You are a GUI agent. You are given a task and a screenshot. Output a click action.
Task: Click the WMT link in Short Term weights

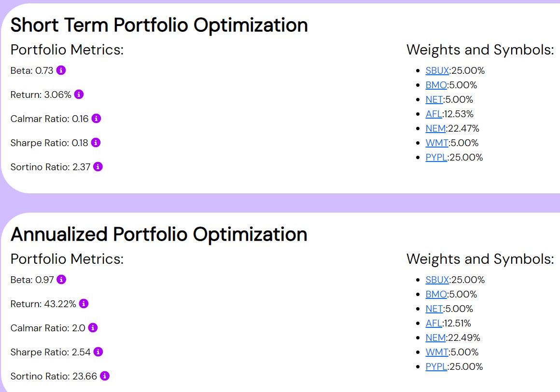tap(436, 143)
